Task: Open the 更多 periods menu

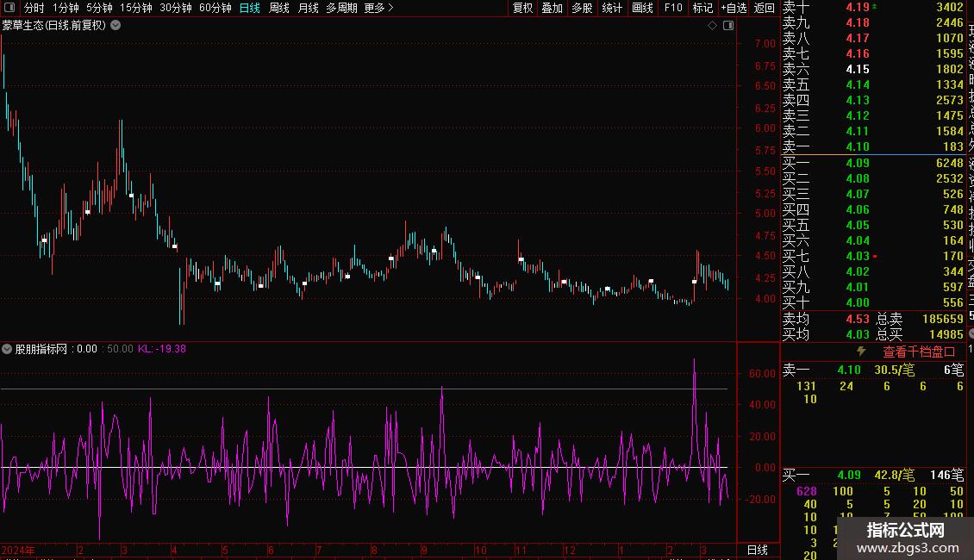Action: pos(378,8)
